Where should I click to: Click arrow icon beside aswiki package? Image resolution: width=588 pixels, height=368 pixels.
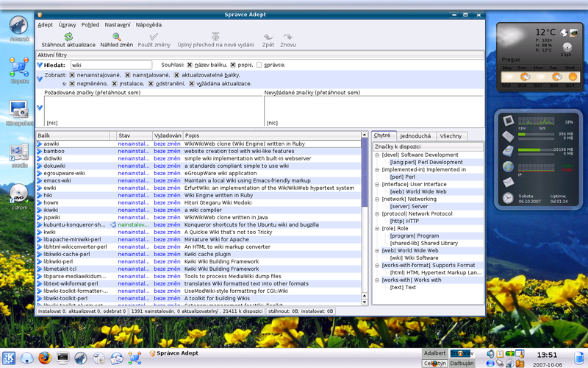[40, 144]
